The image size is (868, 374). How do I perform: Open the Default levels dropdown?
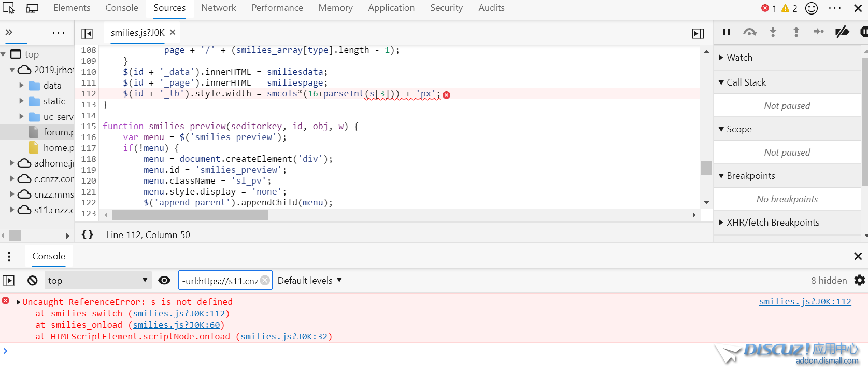[310, 281]
